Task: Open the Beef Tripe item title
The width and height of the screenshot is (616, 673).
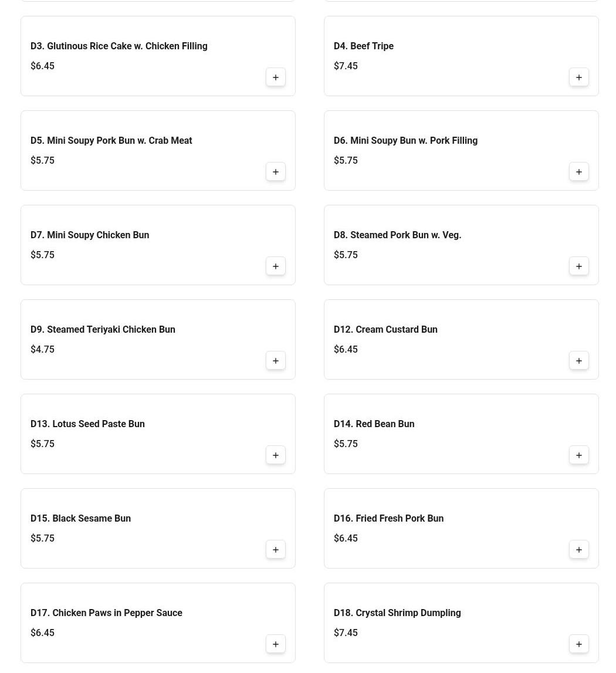Action: point(363,46)
